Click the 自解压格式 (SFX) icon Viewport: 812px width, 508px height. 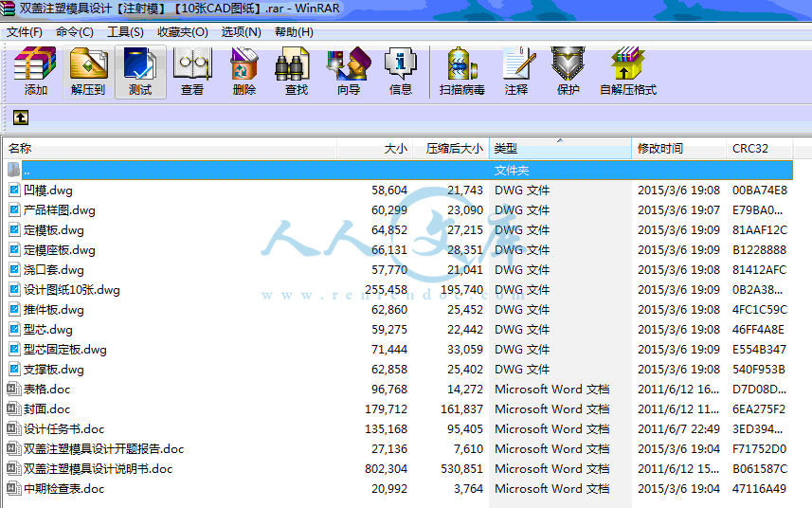pos(627,64)
